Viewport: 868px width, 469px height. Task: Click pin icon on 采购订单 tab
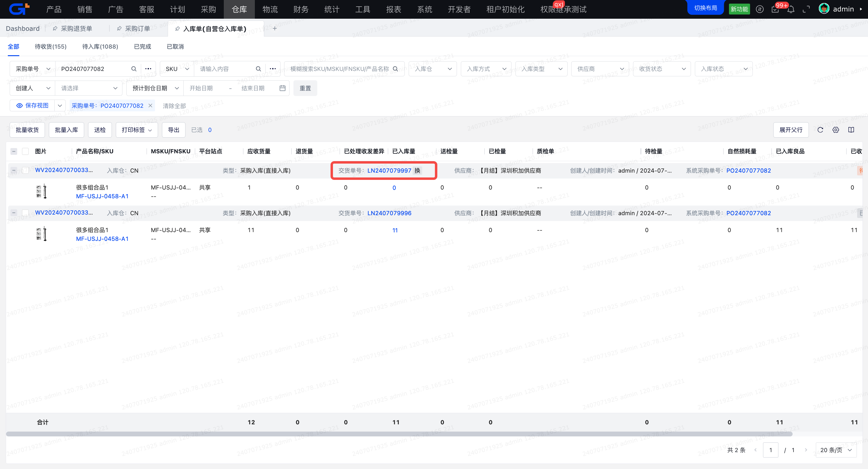coord(119,29)
